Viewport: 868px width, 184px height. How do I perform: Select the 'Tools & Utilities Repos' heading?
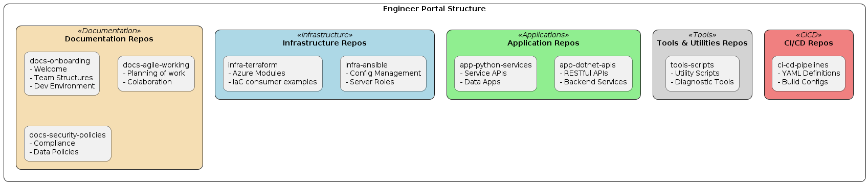702,43
